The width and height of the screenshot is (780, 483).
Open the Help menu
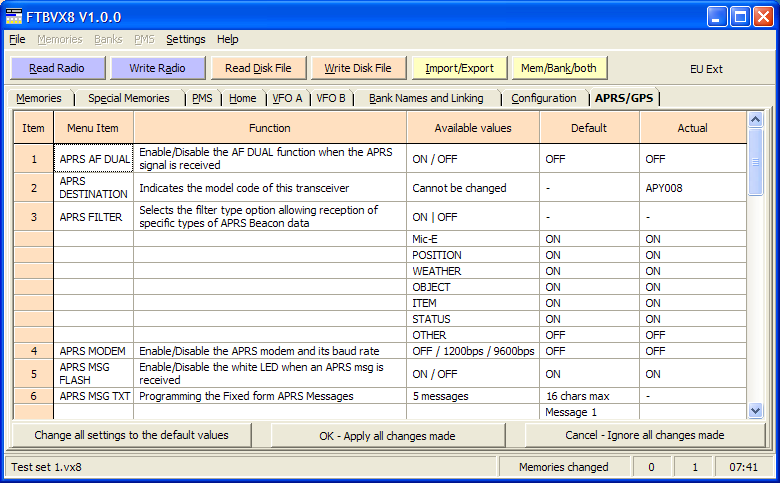[x=228, y=39]
